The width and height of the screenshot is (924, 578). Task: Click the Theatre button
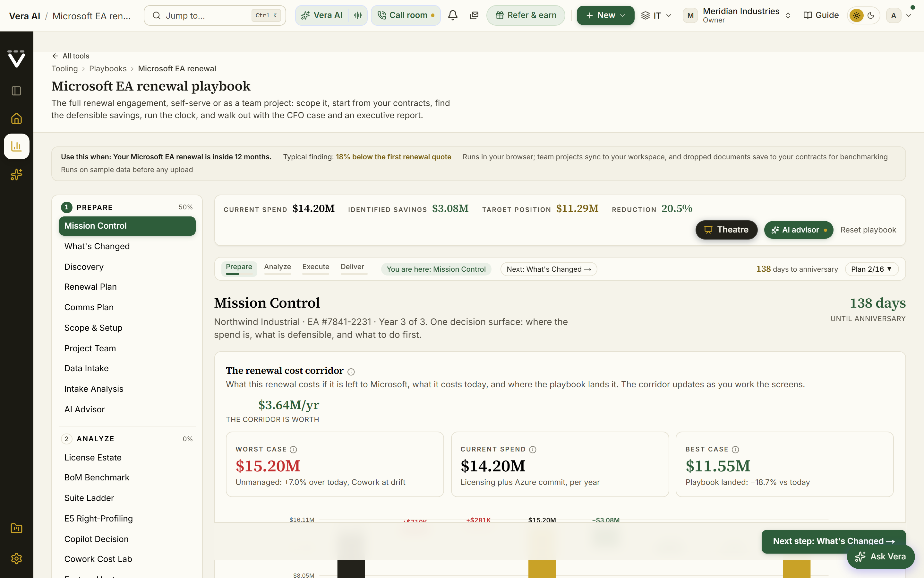tap(726, 230)
